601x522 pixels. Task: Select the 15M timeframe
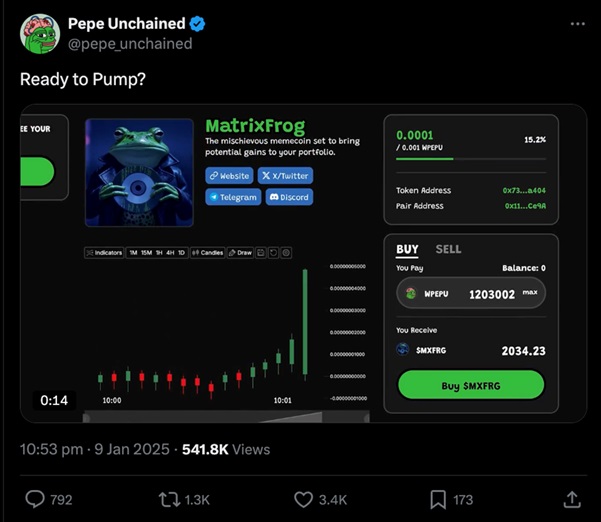[x=147, y=253]
